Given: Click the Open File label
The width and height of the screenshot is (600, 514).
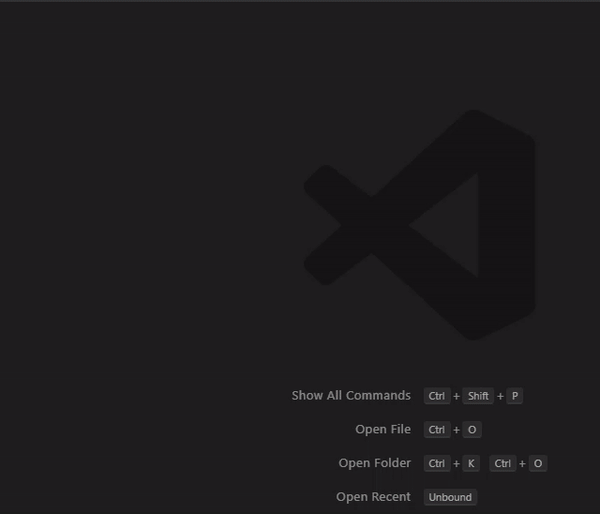Looking at the screenshot, I should [383, 429].
